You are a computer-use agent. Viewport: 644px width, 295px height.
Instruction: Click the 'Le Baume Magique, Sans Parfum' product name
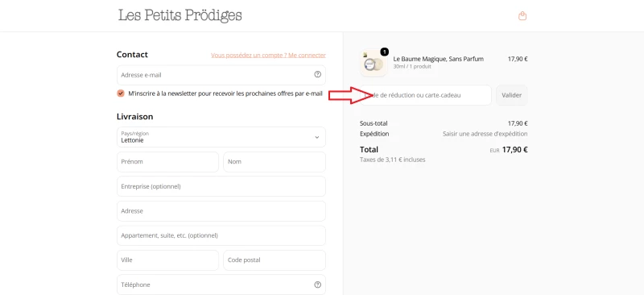coord(438,59)
